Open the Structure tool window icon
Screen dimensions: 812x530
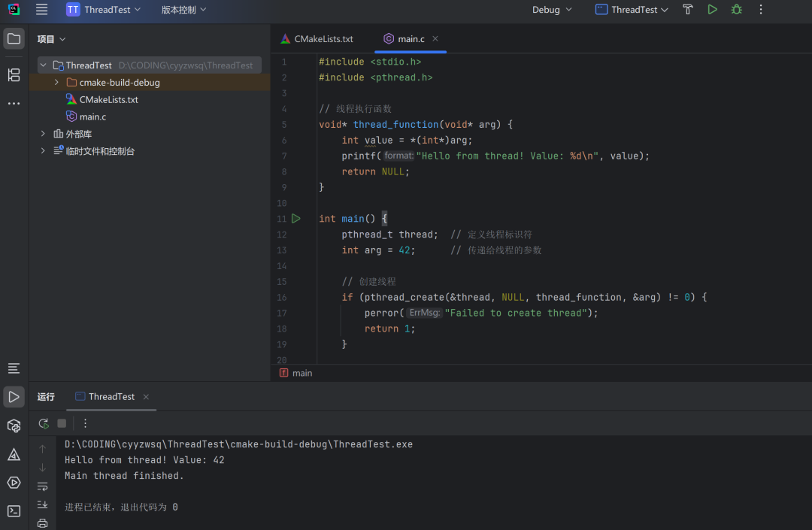click(14, 74)
